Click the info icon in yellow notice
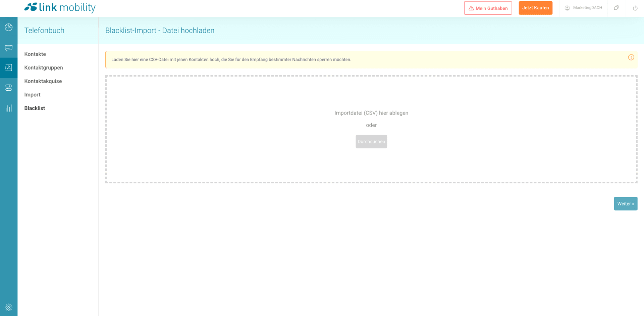Image resolution: width=644 pixels, height=316 pixels. [x=631, y=57]
